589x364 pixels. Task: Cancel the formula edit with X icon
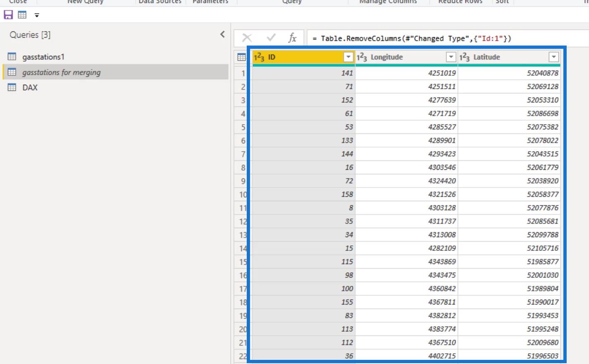[247, 38]
